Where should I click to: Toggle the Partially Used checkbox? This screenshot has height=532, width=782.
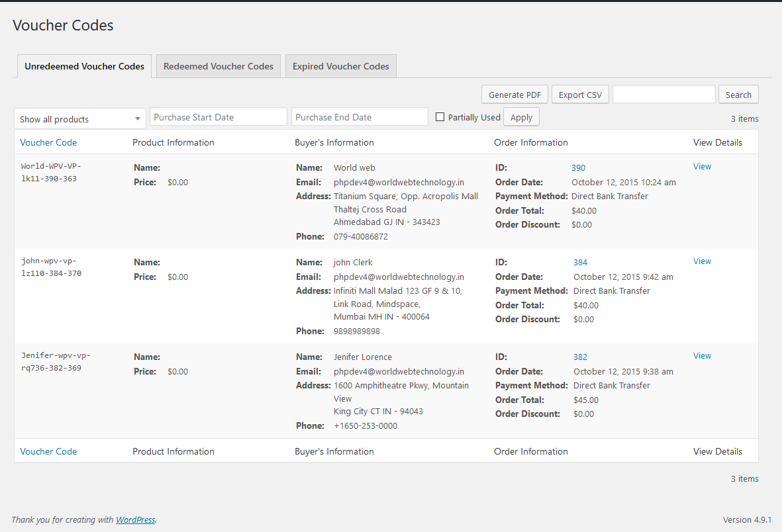440,117
